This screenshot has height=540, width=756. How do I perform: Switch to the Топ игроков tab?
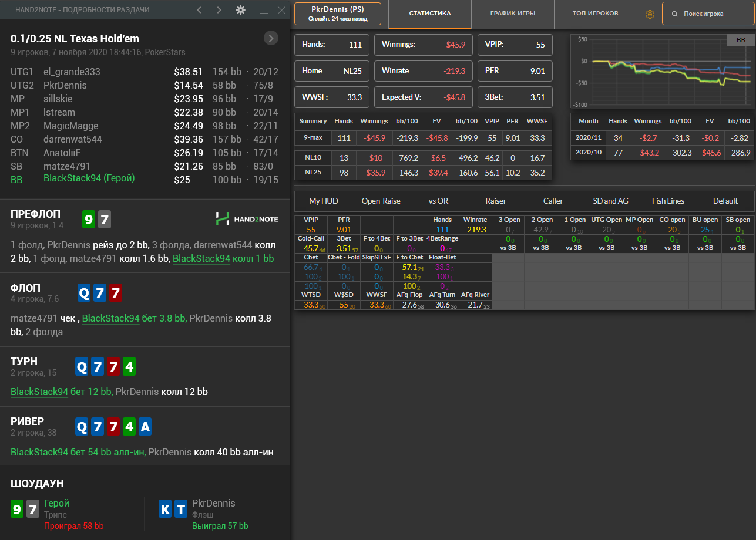tap(595, 14)
